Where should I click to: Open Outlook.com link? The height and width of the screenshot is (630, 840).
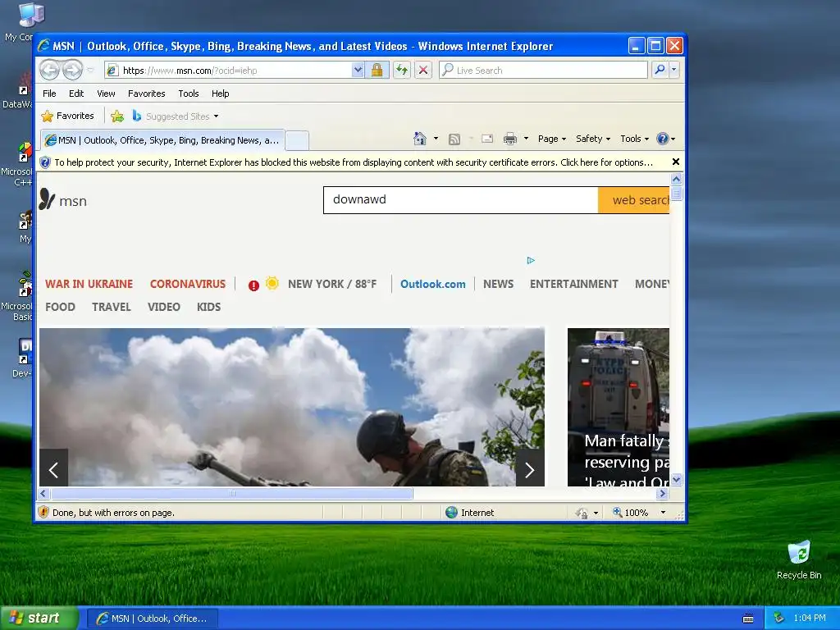433,284
